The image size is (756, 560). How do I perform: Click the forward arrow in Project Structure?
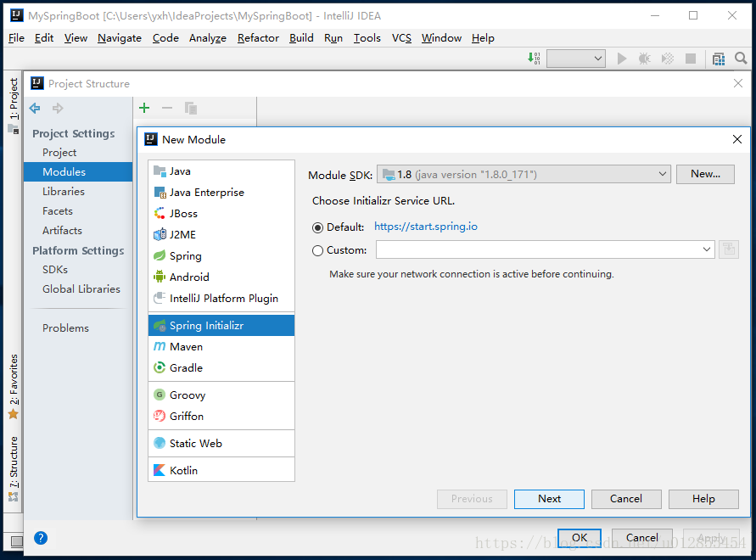[58, 108]
